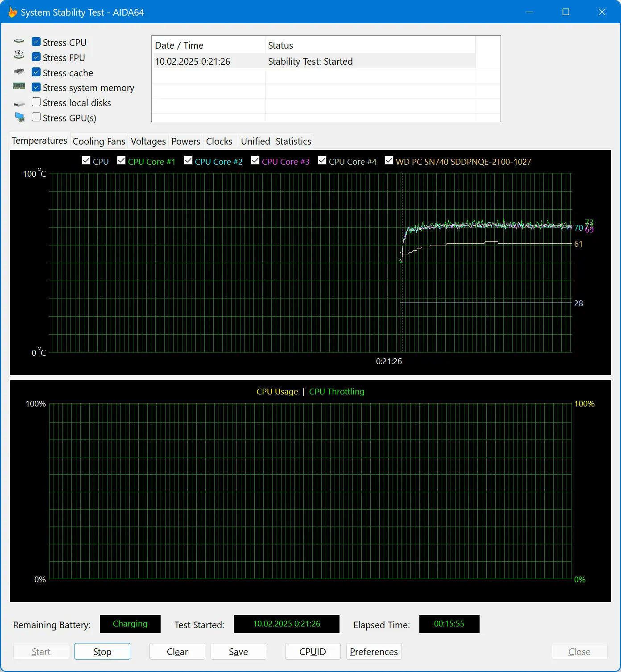This screenshot has height=672, width=621.
Task: Toggle CPU Core #2 graph checkbox
Action: click(x=188, y=161)
